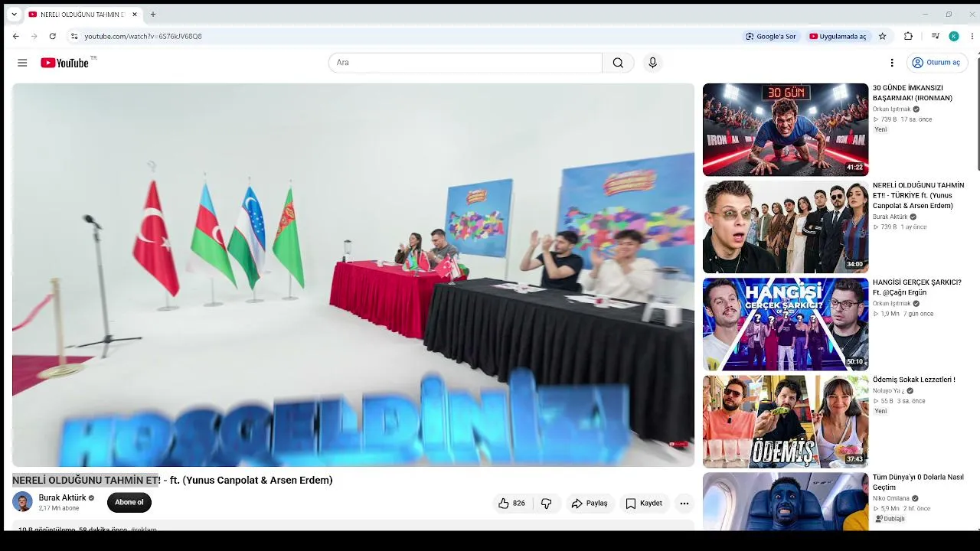980x551 pixels.
Task: Open a new browser tab
Action: coord(153,15)
